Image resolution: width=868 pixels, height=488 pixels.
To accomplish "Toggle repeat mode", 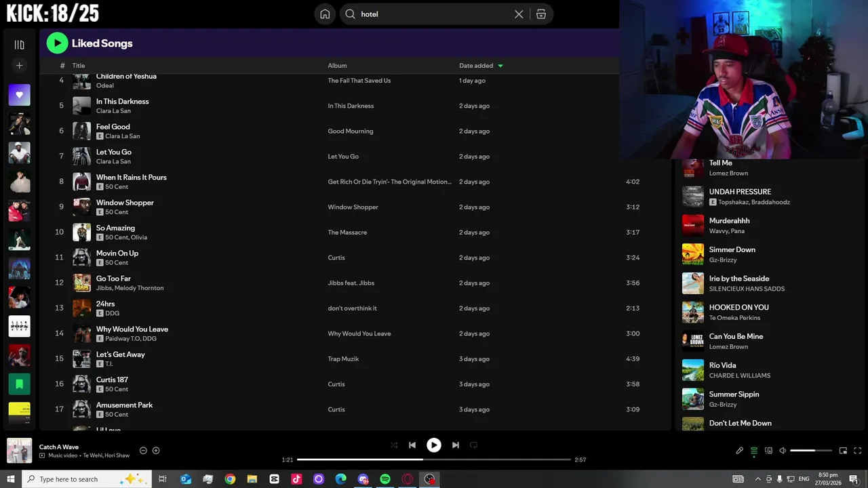I will click(474, 445).
